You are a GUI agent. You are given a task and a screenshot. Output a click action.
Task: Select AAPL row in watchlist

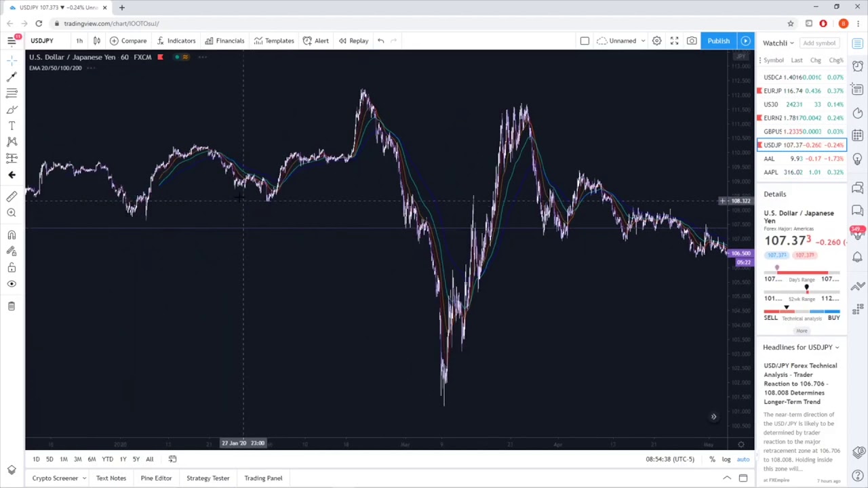(x=802, y=172)
